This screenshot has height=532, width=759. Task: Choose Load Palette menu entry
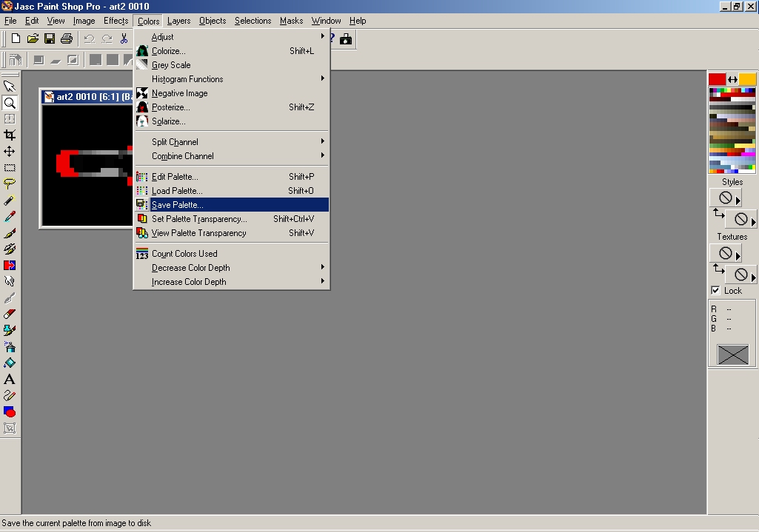click(231, 191)
